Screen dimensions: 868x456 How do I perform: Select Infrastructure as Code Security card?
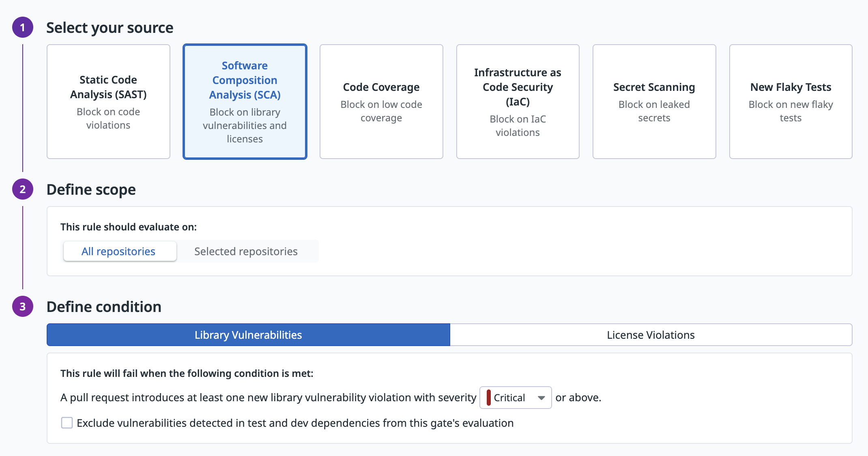(x=518, y=101)
